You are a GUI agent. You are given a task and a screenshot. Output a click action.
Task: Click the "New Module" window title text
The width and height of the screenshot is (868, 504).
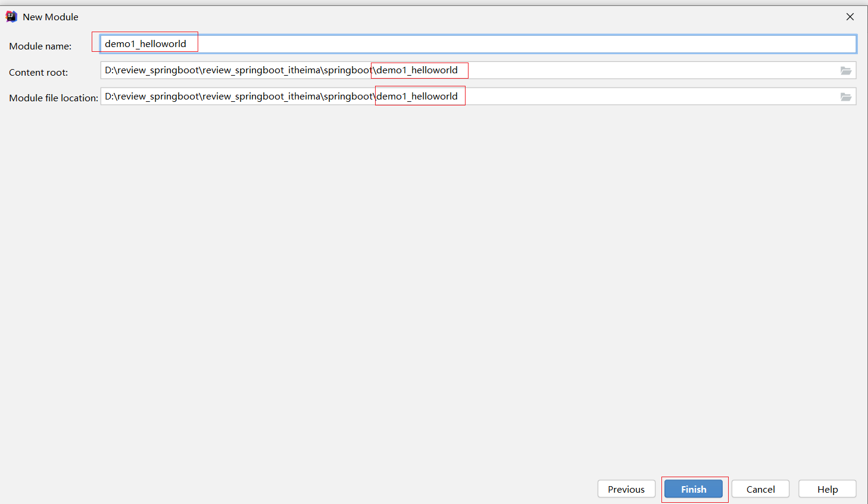(51, 17)
